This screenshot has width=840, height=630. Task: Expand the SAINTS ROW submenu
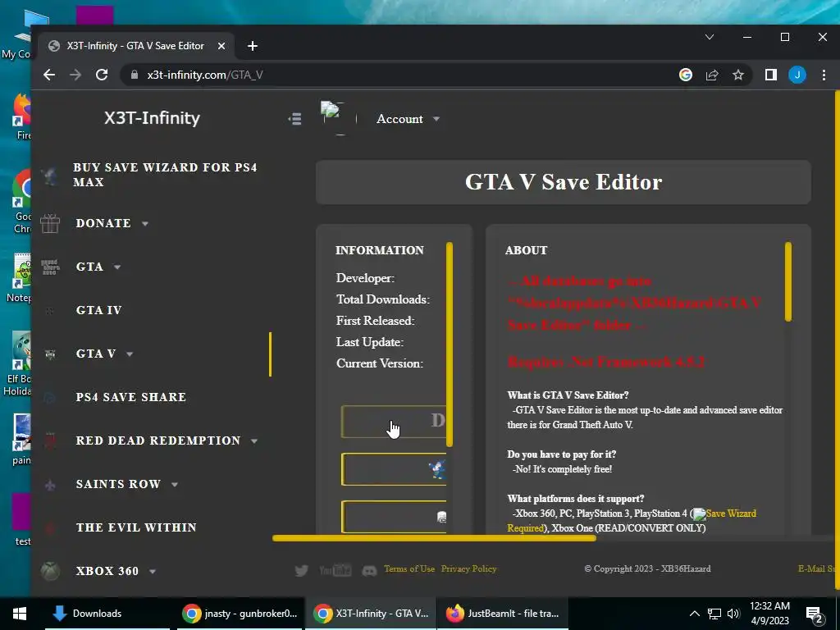coord(175,485)
